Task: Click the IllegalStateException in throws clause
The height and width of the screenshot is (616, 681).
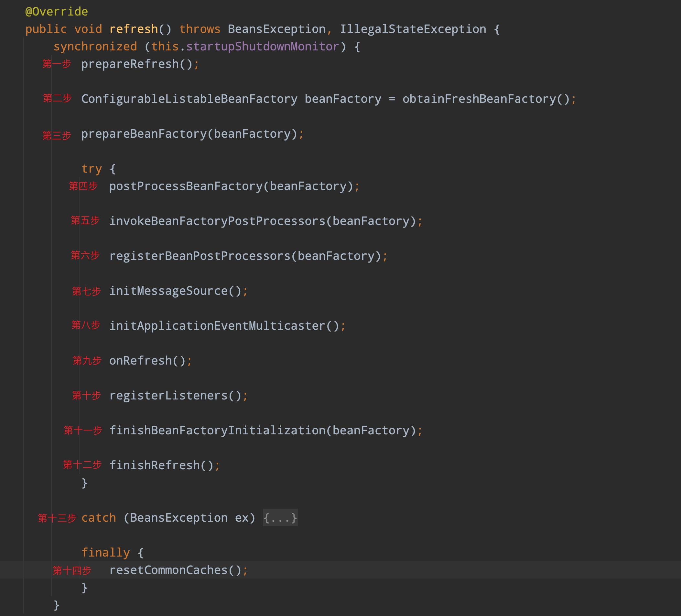Action: (x=413, y=29)
